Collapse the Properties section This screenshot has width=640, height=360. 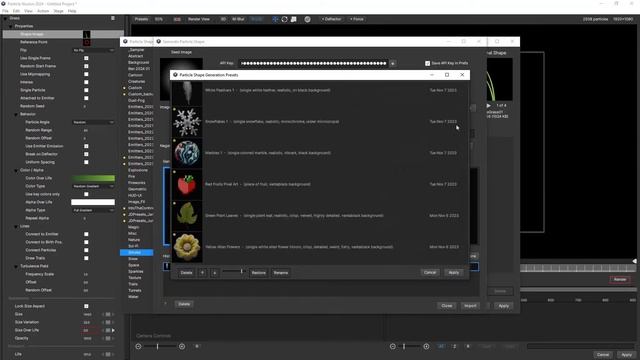[11, 26]
